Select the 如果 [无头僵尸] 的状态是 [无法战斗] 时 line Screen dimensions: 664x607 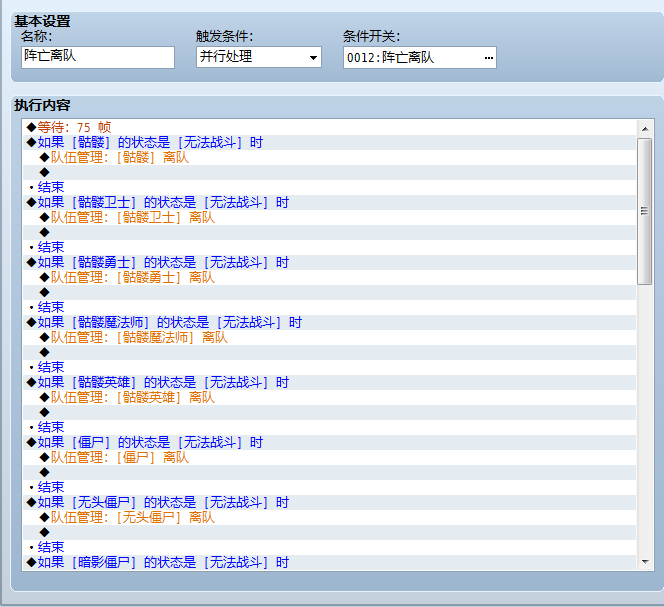click(329, 502)
